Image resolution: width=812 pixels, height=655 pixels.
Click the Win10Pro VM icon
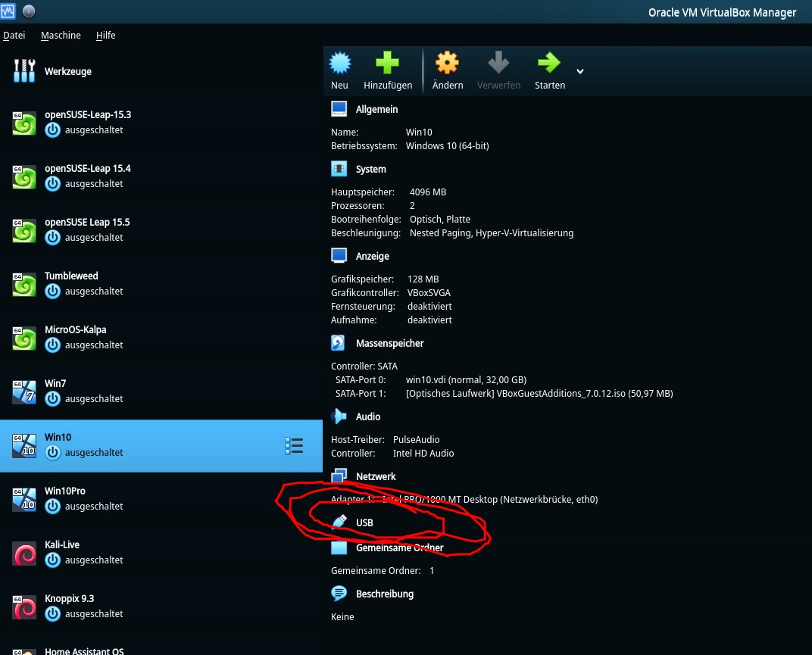(24, 499)
